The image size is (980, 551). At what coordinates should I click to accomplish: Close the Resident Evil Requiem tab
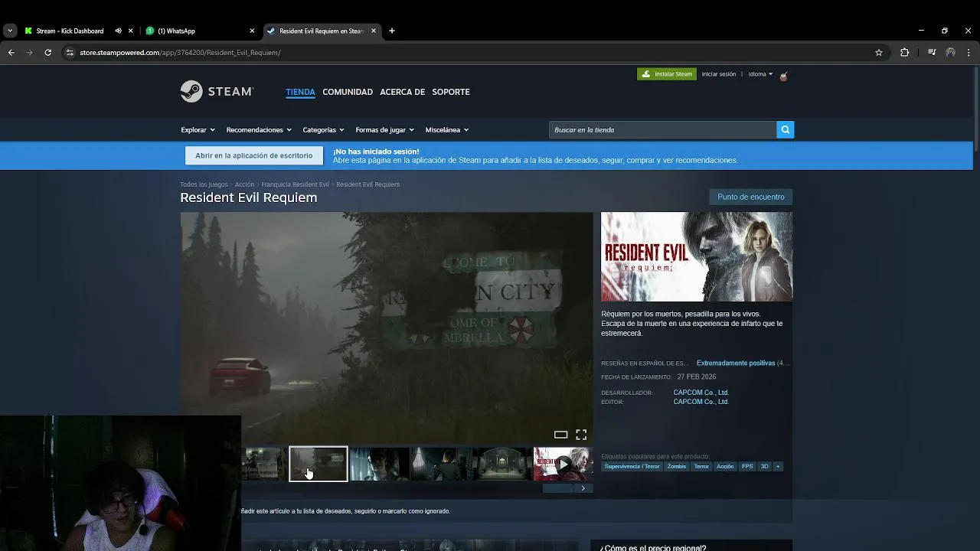pyautogui.click(x=374, y=31)
